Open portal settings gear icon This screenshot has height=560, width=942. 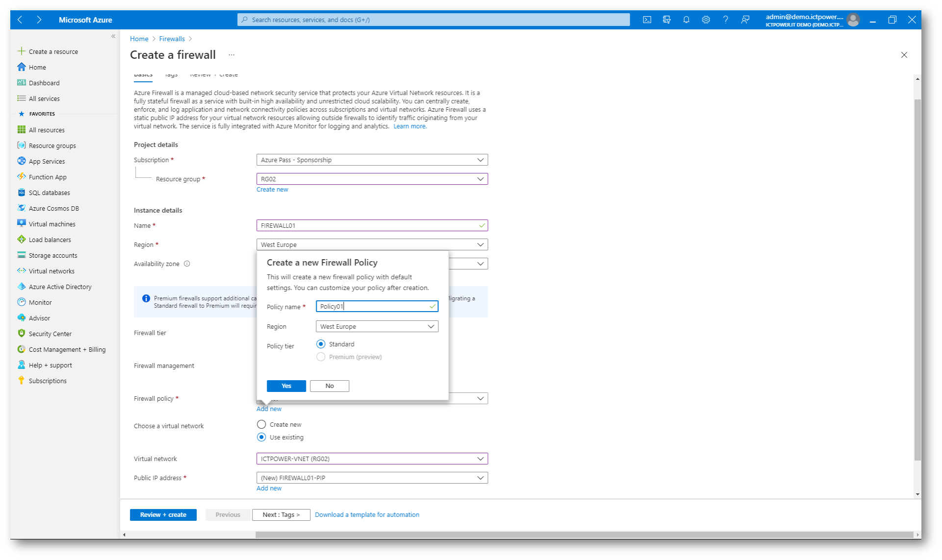pos(706,20)
